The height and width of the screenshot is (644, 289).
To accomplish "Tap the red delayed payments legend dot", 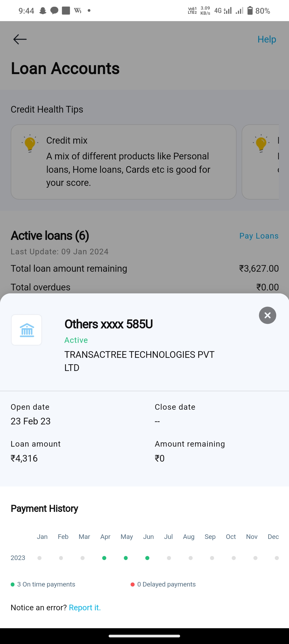I will click(132, 584).
